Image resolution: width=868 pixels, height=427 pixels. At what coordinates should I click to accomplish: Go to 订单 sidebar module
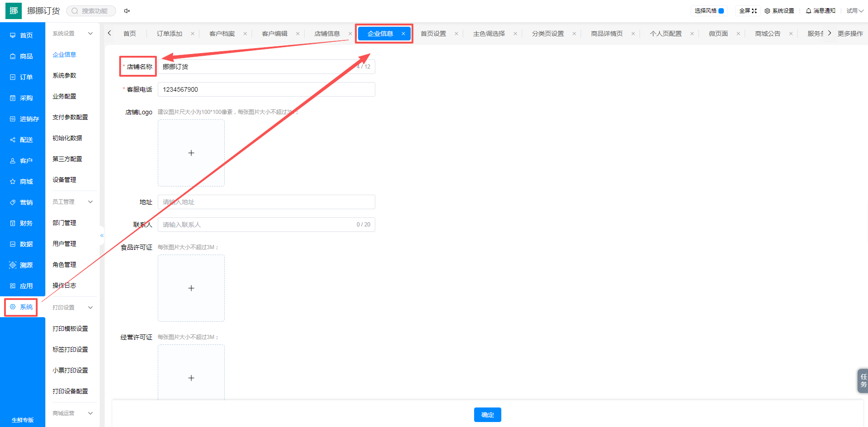tap(22, 77)
